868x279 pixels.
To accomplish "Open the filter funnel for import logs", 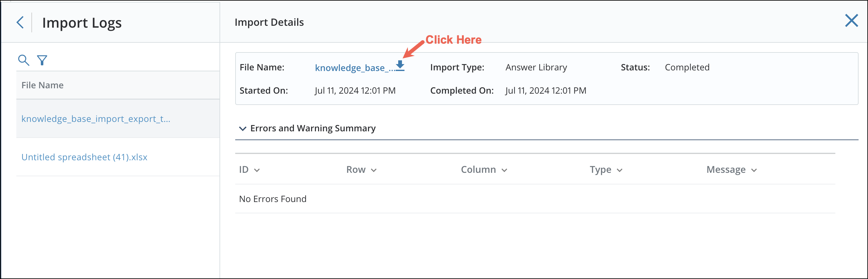I will tap(42, 60).
